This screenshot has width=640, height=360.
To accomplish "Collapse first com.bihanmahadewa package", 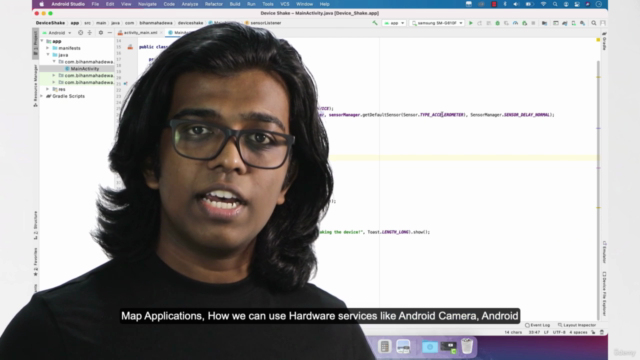I will coord(54,62).
